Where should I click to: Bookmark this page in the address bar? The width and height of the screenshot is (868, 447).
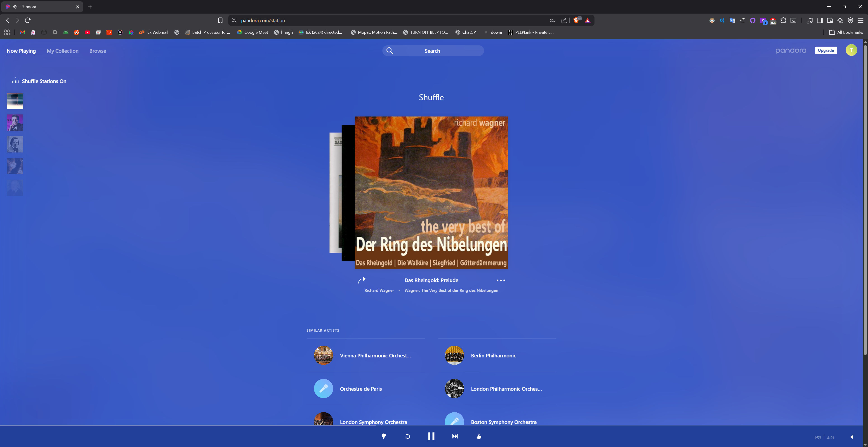click(x=220, y=21)
